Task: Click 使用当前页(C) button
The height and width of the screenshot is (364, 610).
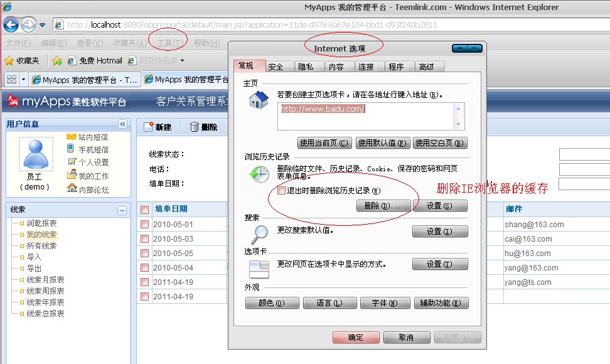Action: (x=324, y=142)
